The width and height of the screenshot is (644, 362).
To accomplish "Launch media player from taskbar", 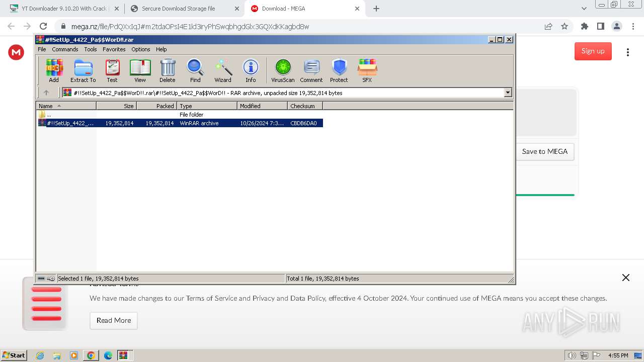I will coord(74,355).
